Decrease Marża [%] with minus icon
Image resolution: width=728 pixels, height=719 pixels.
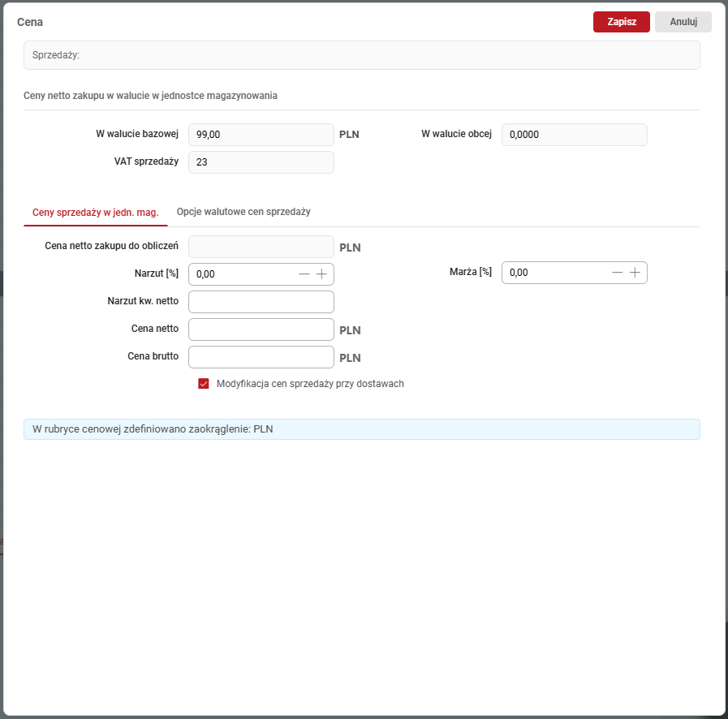[x=618, y=273]
